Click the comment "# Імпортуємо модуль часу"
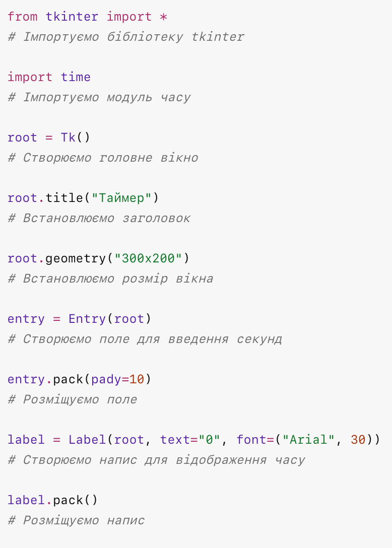Image resolution: width=392 pixels, height=548 pixels. click(99, 97)
